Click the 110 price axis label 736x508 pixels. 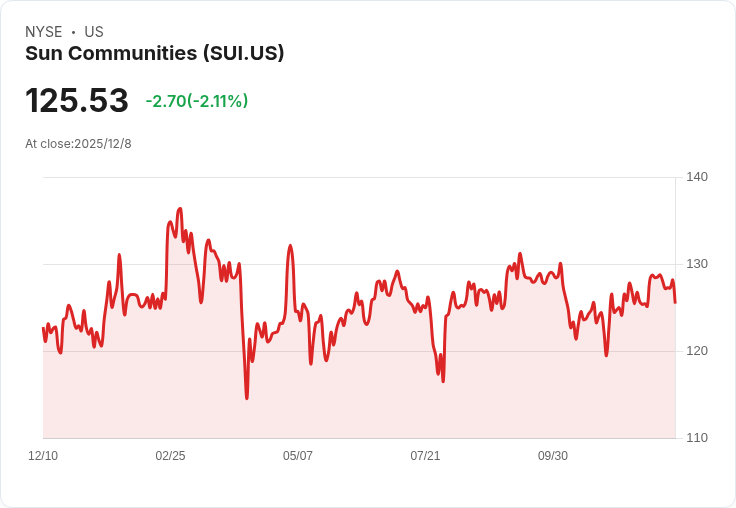coord(697,438)
